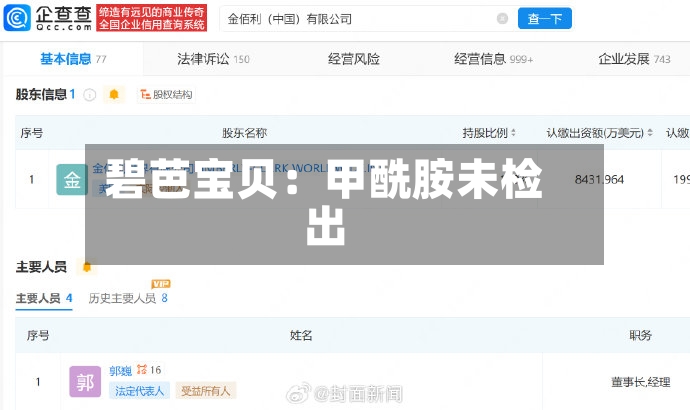Click the bell alert icon next to 股东信息

point(114,94)
